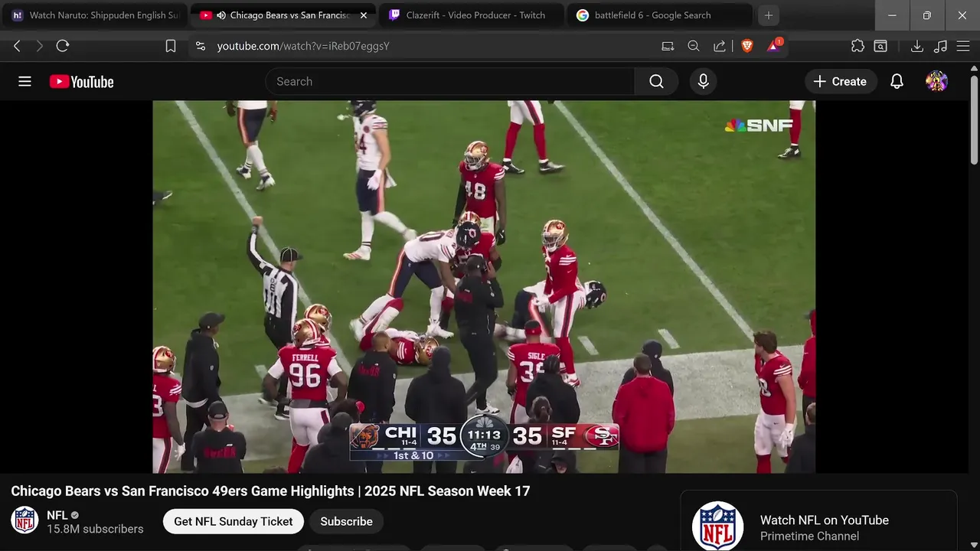Open the extensions puzzle icon
This screenshot has height=551, width=980.
857,46
